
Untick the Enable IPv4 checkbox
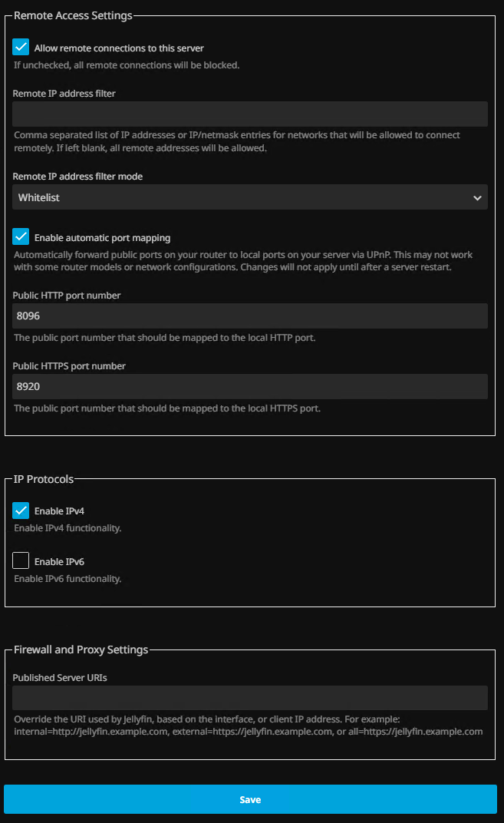tap(21, 511)
